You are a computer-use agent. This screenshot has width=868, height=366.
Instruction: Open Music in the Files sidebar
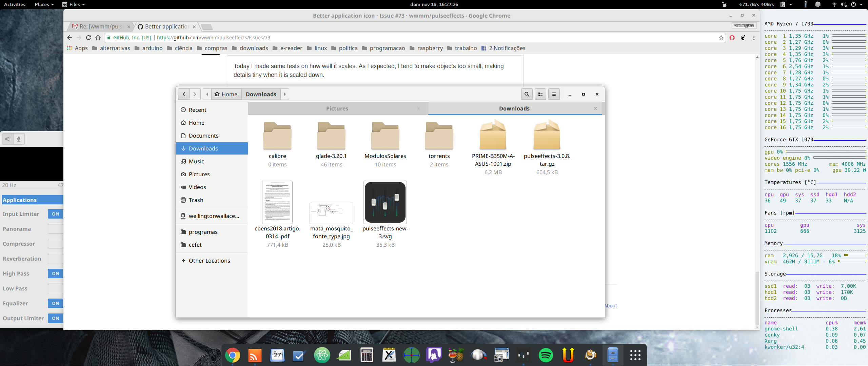[212, 161]
